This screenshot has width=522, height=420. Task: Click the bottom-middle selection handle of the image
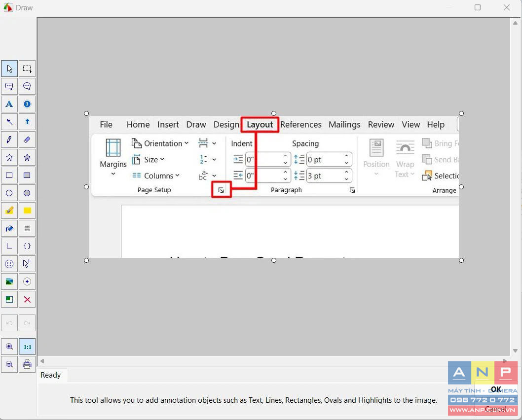click(x=274, y=260)
